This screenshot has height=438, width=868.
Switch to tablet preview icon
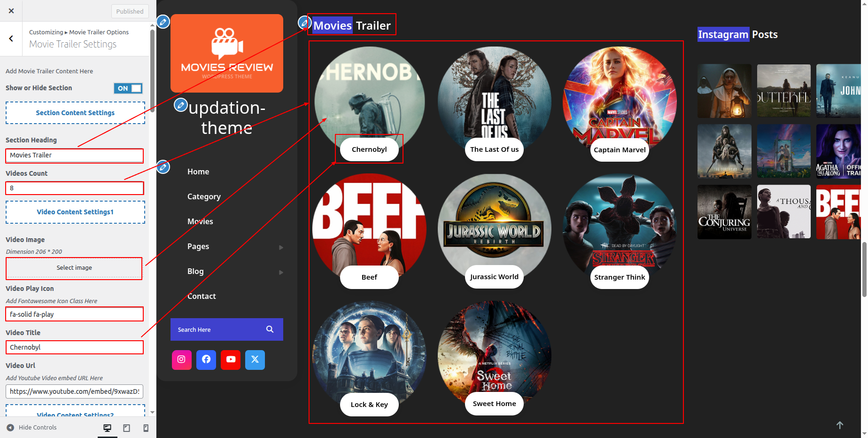tap(127, 428)
